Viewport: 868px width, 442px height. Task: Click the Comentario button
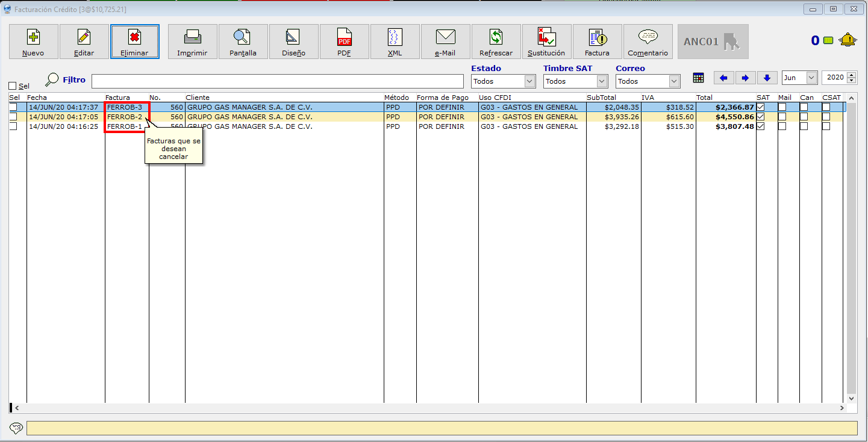(648, 42)
